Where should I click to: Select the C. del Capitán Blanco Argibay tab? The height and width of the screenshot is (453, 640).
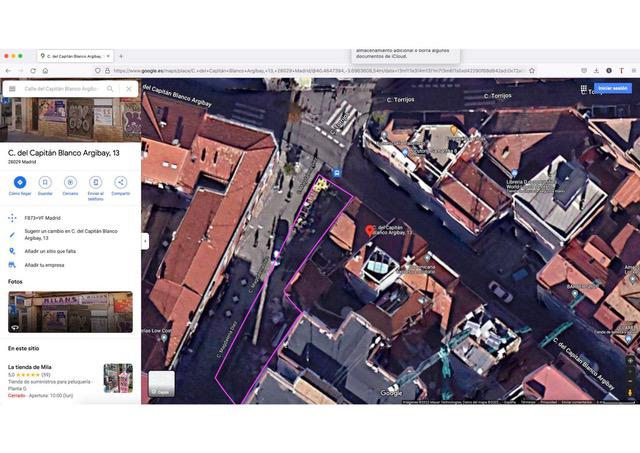click(74, 56)
